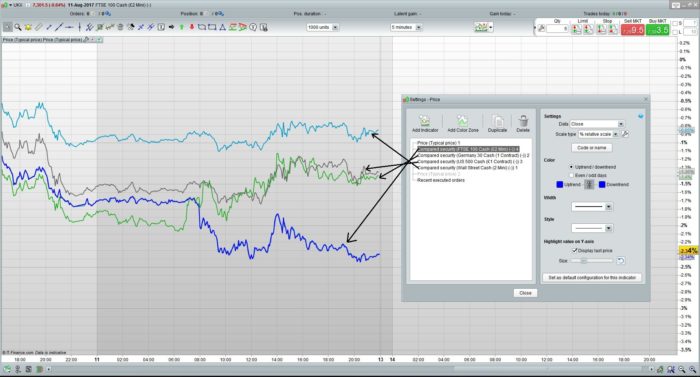Screen dimensions: 700x377
Task: Click the blue Uptrend color swatch
Action: (x=560, y=184)
